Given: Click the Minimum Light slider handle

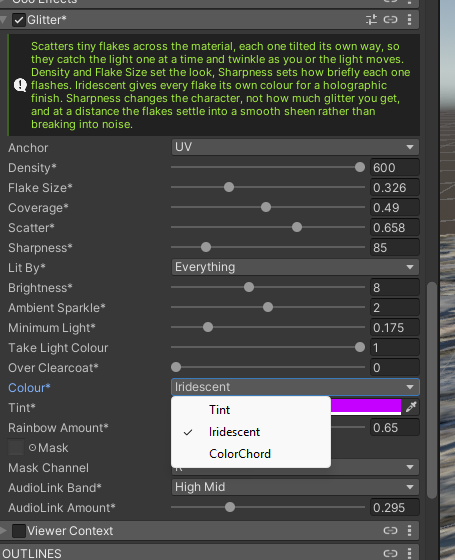Looking at the screenshot, I should (x=208, y=327).
